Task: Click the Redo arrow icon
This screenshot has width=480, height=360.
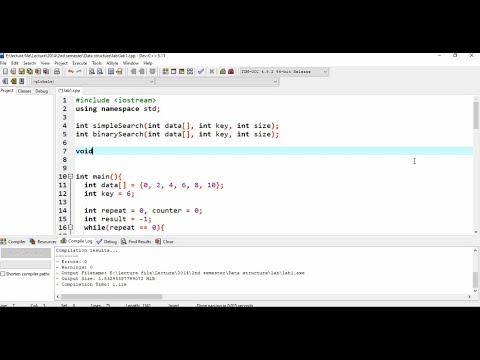Action: click(x=79, y=71)
